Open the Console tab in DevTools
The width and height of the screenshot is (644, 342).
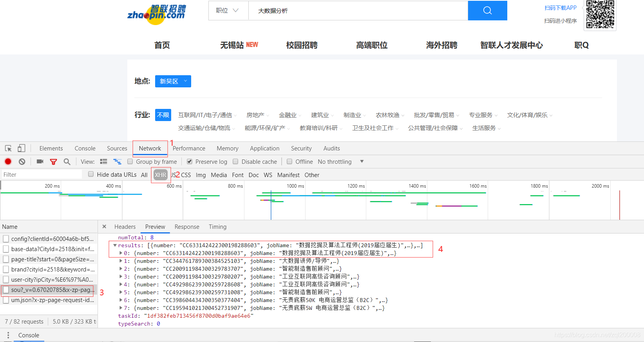(x=85, y=148)
